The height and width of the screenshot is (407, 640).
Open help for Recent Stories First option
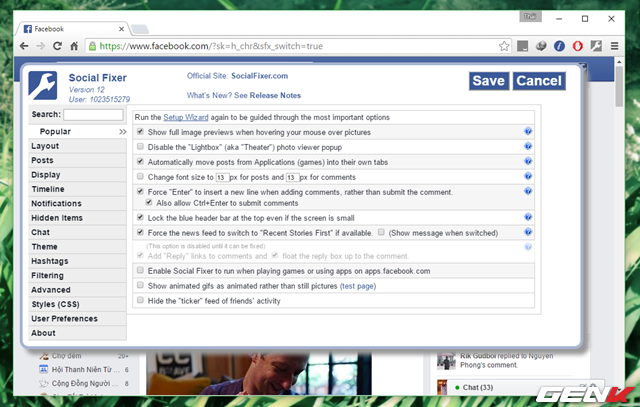pyautogui.click(x=528, y=232)
